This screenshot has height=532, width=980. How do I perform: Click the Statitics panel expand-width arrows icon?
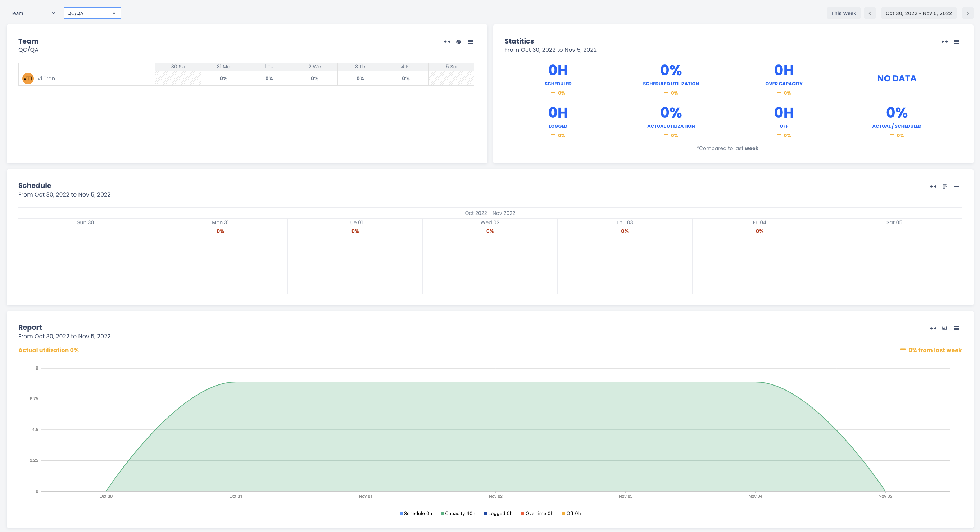coord(945,42)
